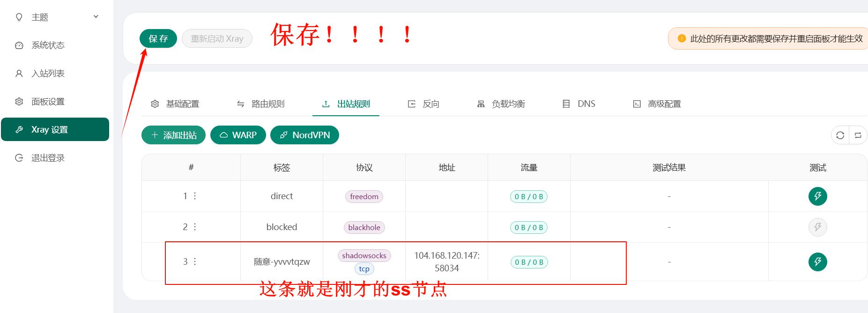Click the 流量 column header
Screen dimensions: 868x313
pyautogui.click(x=529, y=167)
